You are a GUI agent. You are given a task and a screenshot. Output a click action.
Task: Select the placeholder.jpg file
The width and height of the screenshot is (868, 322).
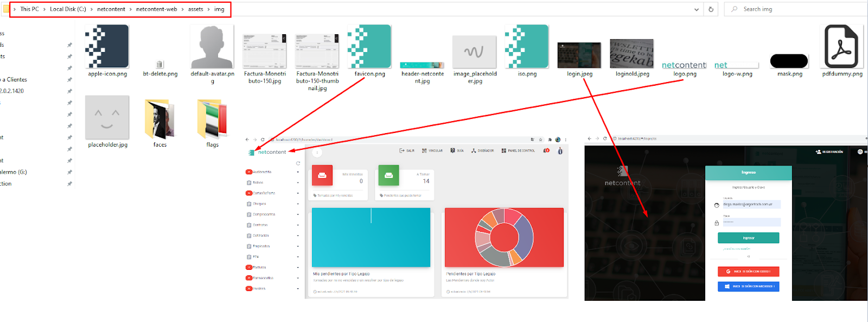click(107, 122)
